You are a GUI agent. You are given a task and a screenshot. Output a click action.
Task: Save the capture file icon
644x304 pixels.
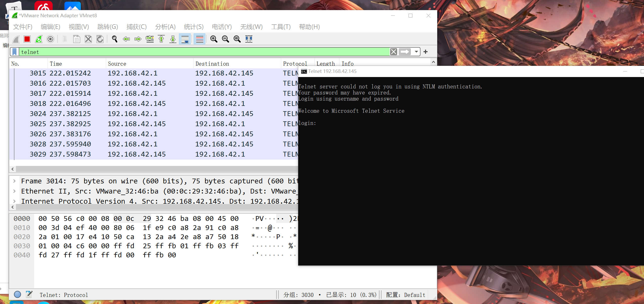(76, 39)
